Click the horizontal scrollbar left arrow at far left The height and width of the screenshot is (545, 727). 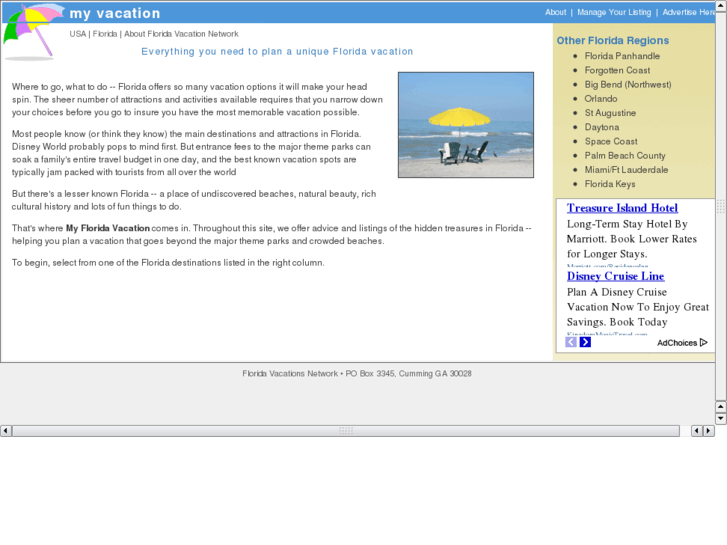(6, 431)
